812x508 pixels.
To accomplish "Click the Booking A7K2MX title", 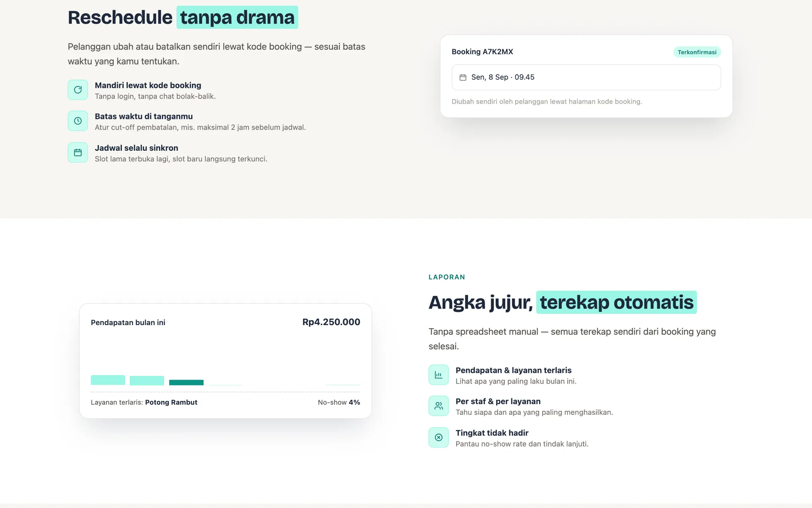I will 482,52.
